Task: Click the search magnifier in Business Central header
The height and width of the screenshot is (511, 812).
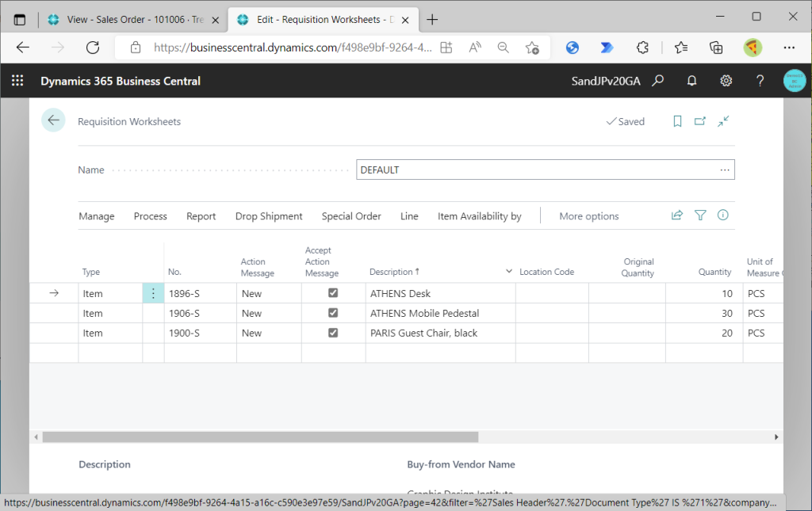Action: coord(657,81)
